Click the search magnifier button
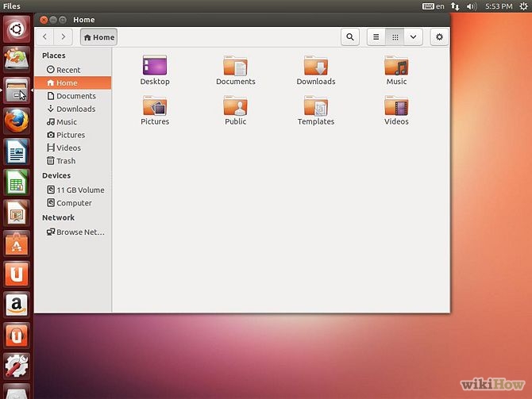This screenshot has width=532, height=399. (x=350, y=37)
